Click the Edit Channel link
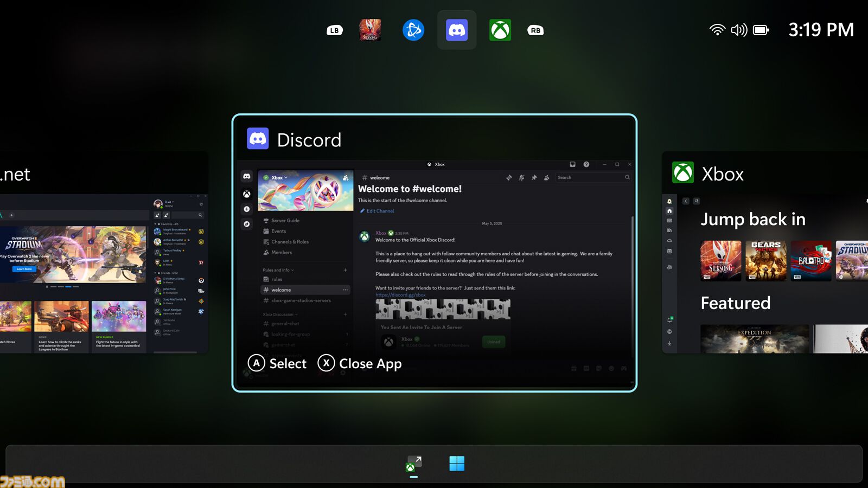The image size is (868, 488). pos(377,211)
